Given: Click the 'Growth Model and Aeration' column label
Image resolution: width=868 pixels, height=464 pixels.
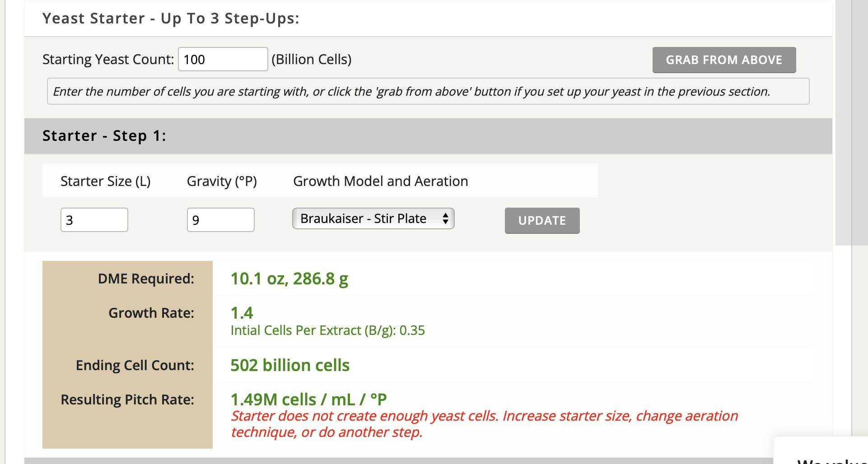Looking at the screenshot, I should tap(380, 181).
